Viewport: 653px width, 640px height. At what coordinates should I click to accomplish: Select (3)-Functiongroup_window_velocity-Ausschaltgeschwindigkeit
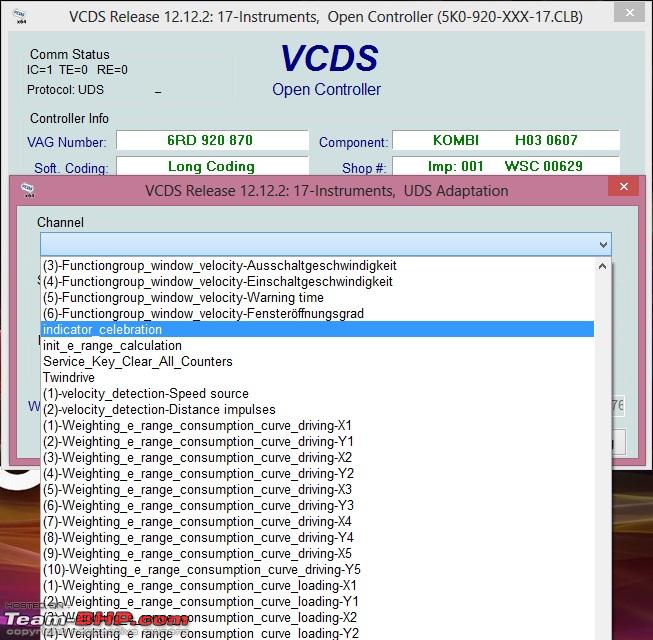coord(317,266)
